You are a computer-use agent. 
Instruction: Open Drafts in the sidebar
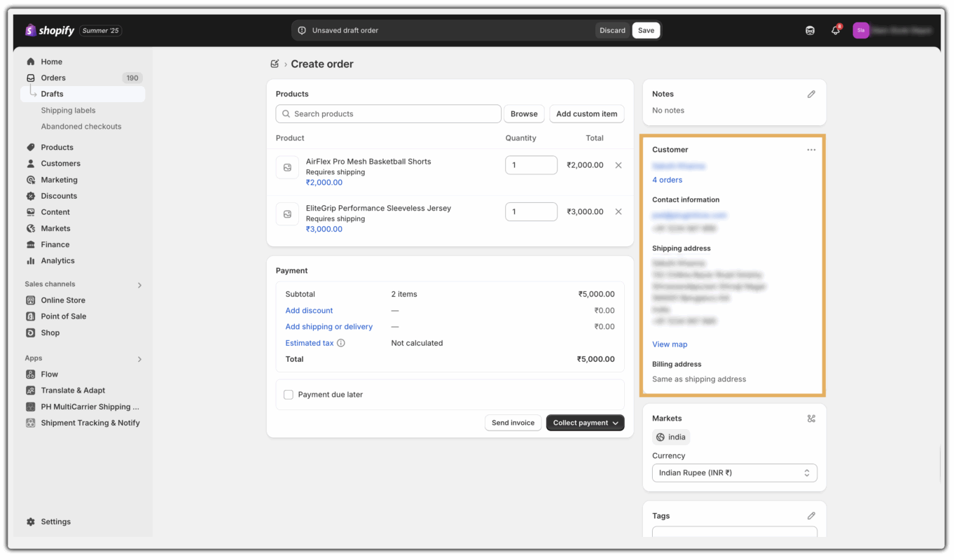[83, 94]
